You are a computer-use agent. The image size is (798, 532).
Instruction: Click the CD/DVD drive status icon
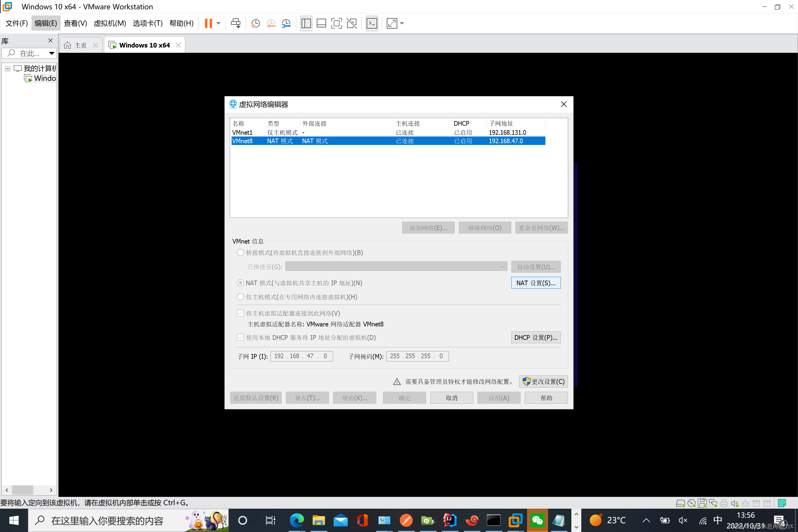tap(692, 503)
